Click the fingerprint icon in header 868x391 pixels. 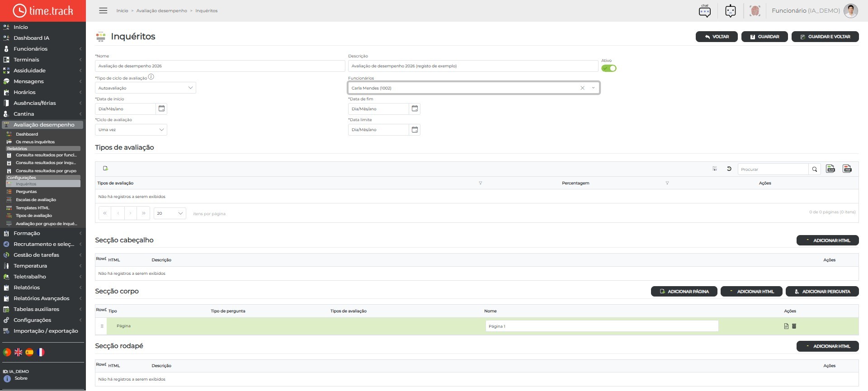pos(755,10)
